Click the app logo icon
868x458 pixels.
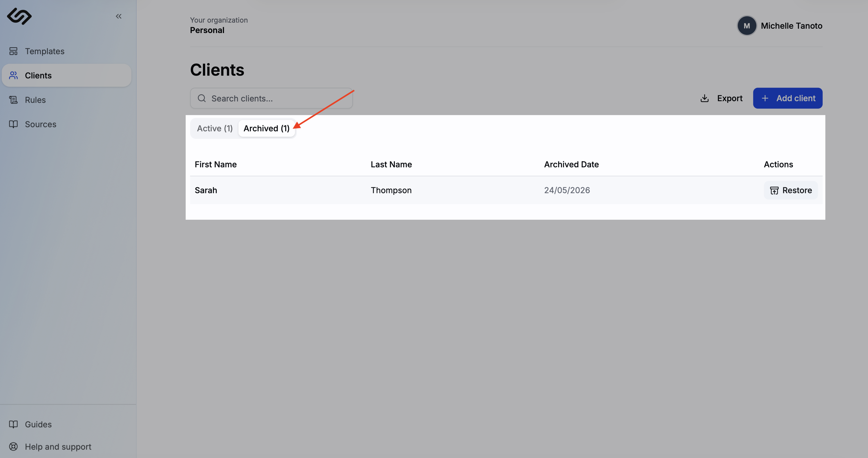point(19,16)
